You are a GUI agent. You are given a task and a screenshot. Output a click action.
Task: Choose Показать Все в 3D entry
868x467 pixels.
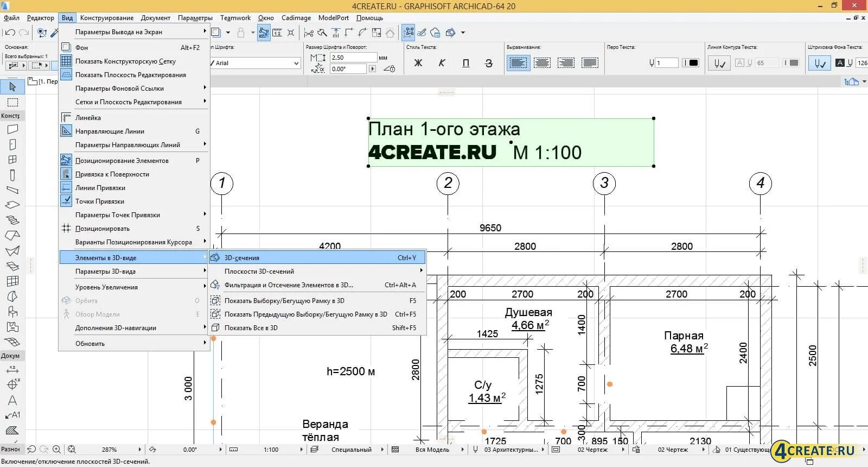[317, 328]
